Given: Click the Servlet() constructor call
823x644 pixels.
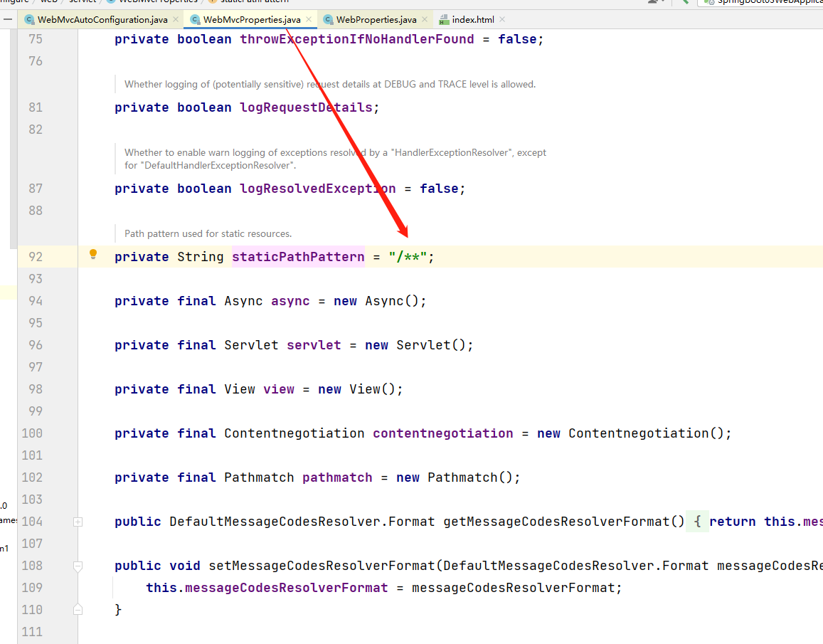Looking at the screenshot, I should [431, 345].
